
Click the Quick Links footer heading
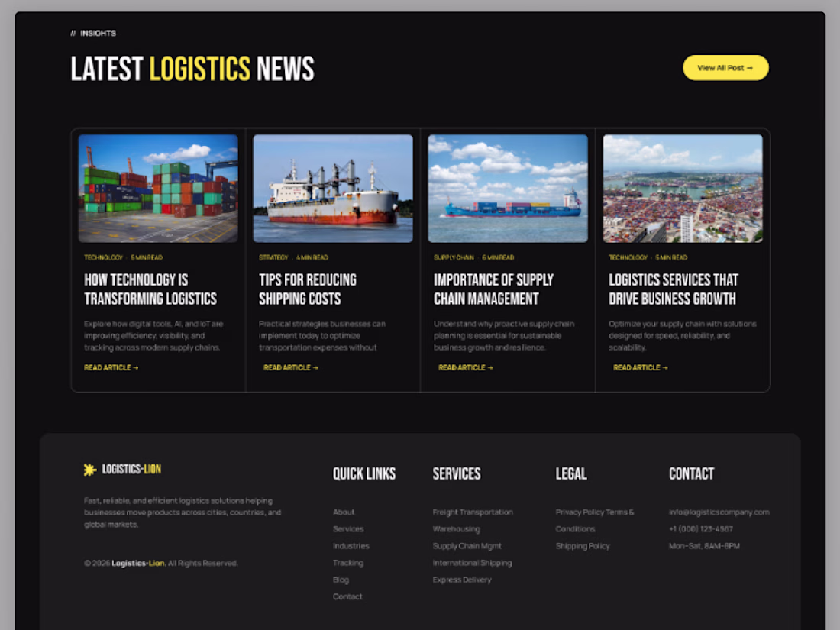click(364, 473)
